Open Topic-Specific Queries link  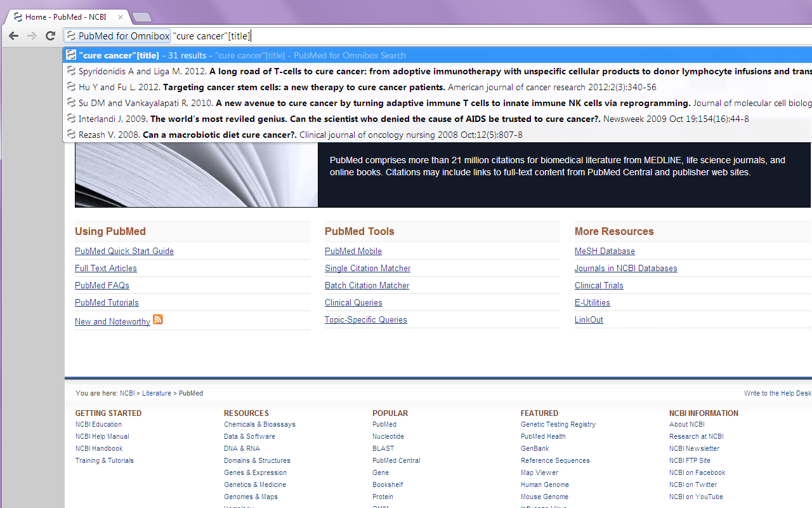pyautogui.click(x=366, y=319)
